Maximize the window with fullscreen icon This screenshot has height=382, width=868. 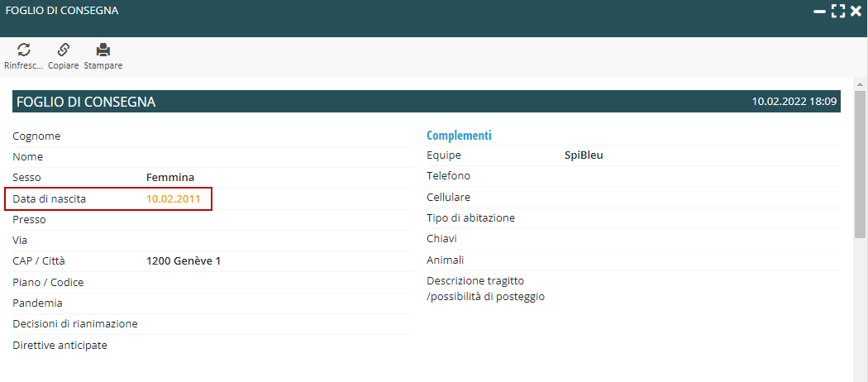(838, 12)
